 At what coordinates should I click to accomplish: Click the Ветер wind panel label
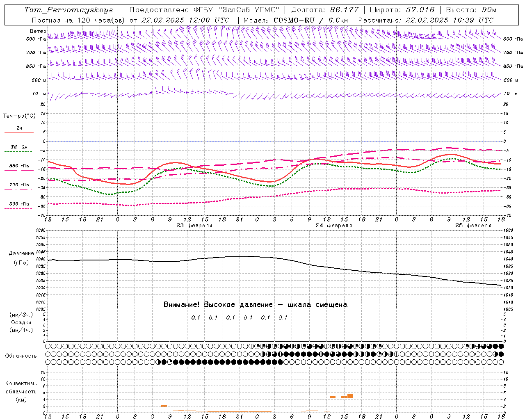click(x=38, y=31)
